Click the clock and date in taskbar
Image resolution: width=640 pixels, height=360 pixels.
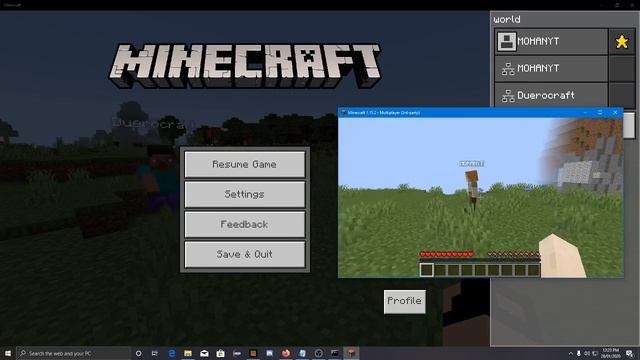click(610, 353)
